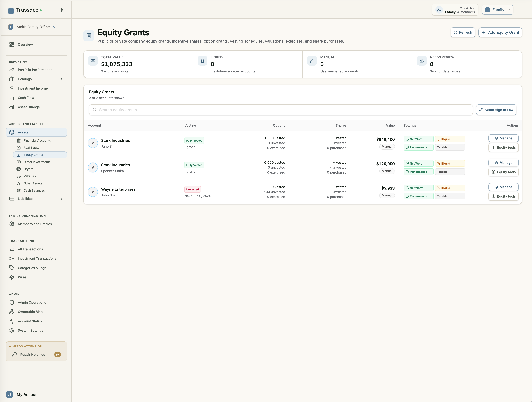This screenshot has height=402, width=532.
Task: Go to Equity Grants in sidebar
Action: [x=40, y=155]
